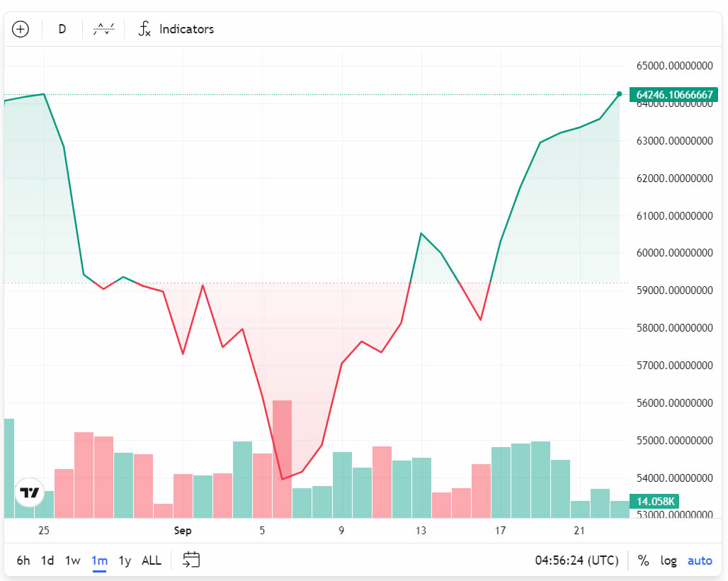Screen dimensions: 728x581
Task: Open the Indicators dialog via the fx icon
Action: click(144, 29)
